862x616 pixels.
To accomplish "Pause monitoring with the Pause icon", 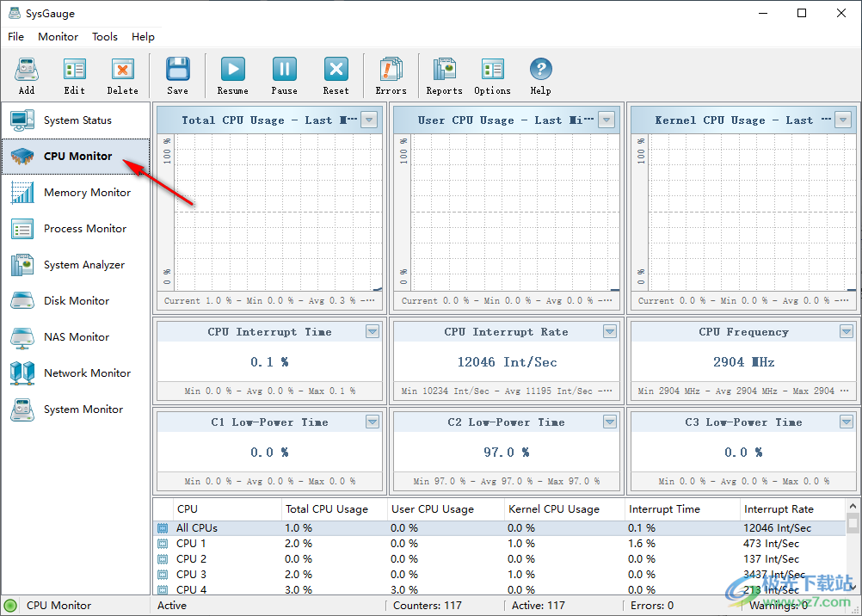I will click(284, 70).
